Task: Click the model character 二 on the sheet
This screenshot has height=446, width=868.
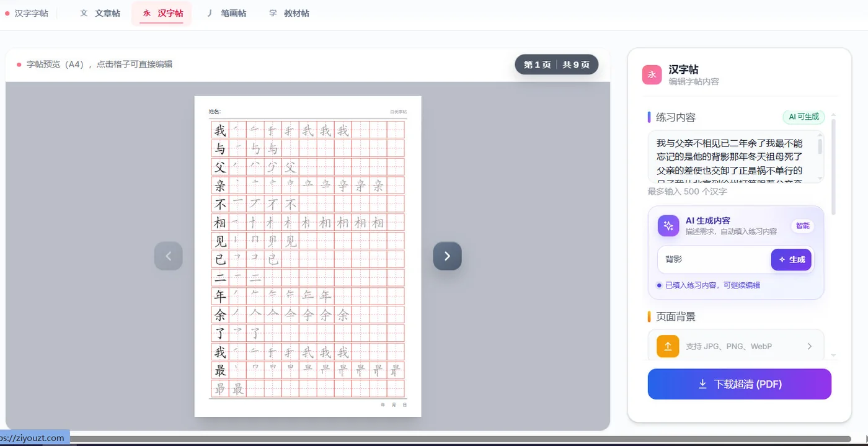Action: tap(220, 278)
